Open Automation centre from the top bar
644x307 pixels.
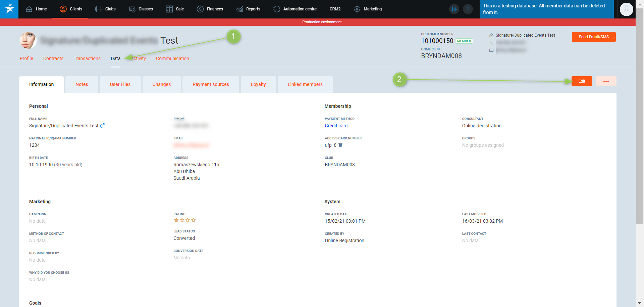(x=295, y=9)
